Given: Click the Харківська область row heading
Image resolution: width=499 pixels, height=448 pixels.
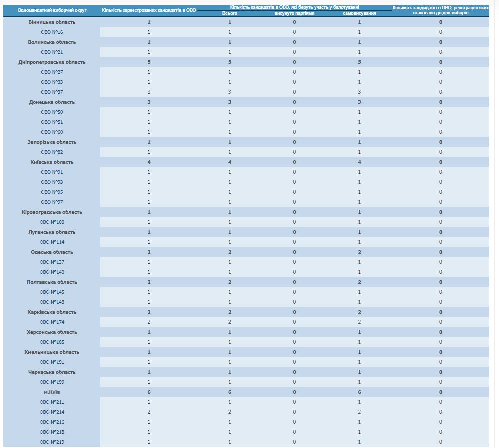Looking at the screenshot, I should pos(52,312).
